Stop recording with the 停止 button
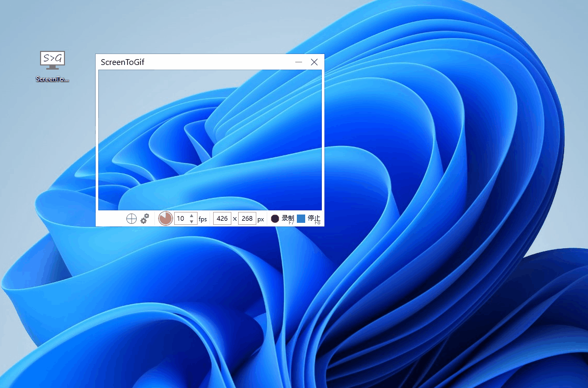Screen dimensions: 588x388 (309, 219)
